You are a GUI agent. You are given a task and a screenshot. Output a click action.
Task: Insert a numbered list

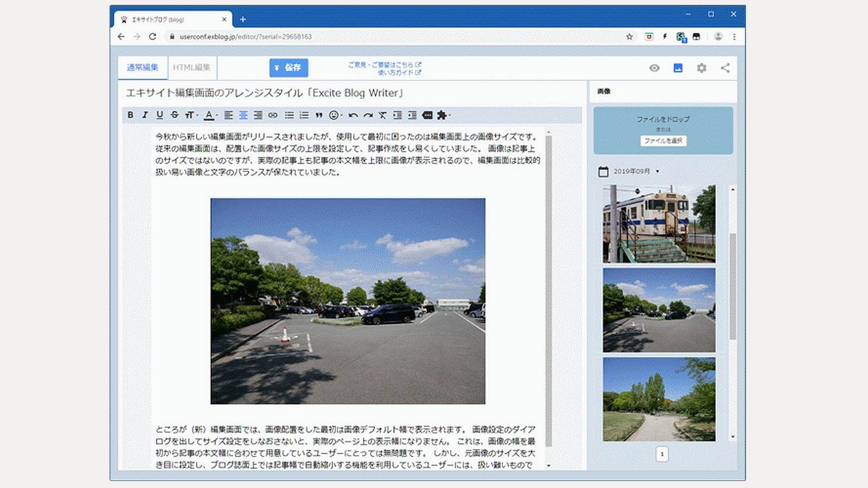point(304,115)
